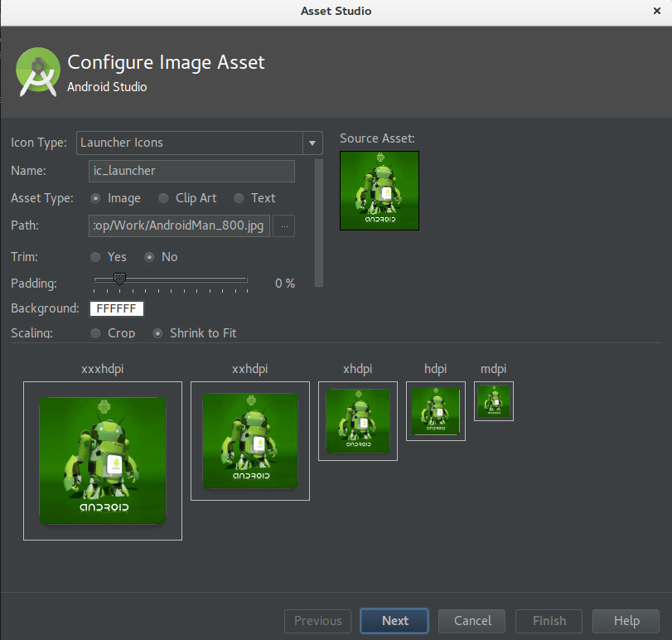Click the Cancel button

click(x=471, y=621)
